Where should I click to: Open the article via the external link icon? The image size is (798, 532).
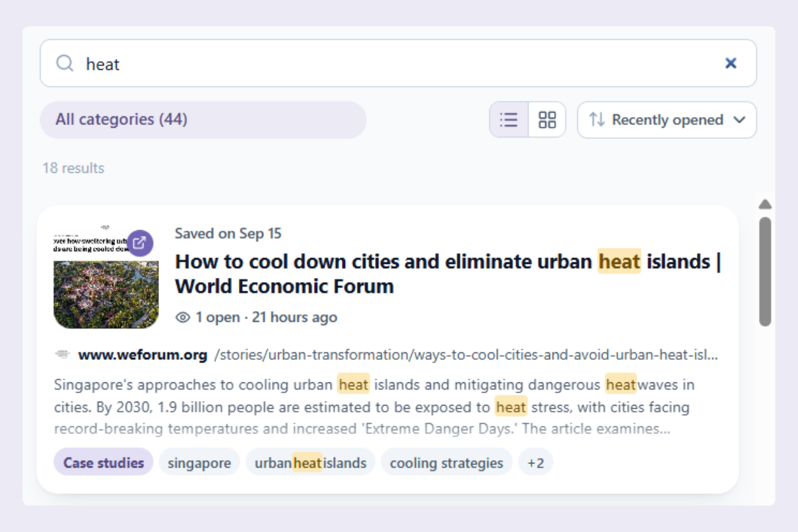(140, 243)
